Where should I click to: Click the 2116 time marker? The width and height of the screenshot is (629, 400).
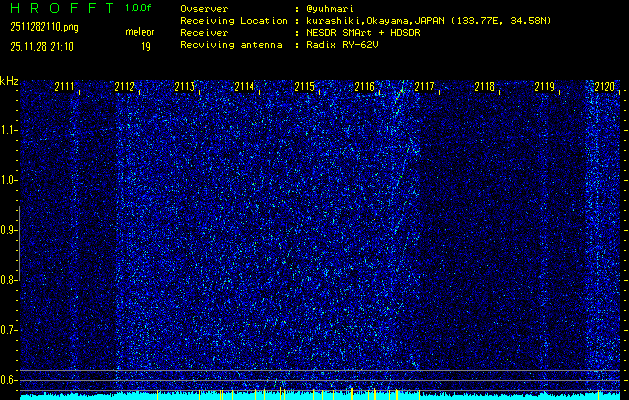tap(365, 87)
